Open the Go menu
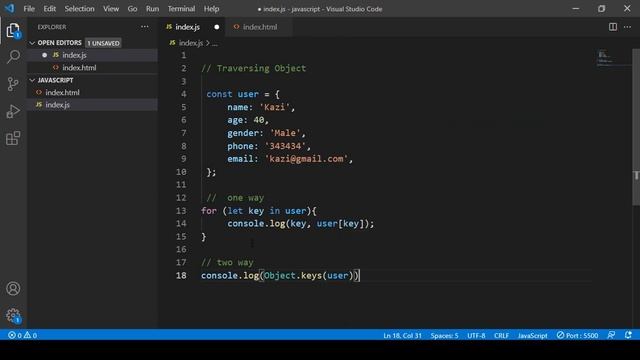The height and width of the screenshot is (360, 640). click(x=132, y=9)
